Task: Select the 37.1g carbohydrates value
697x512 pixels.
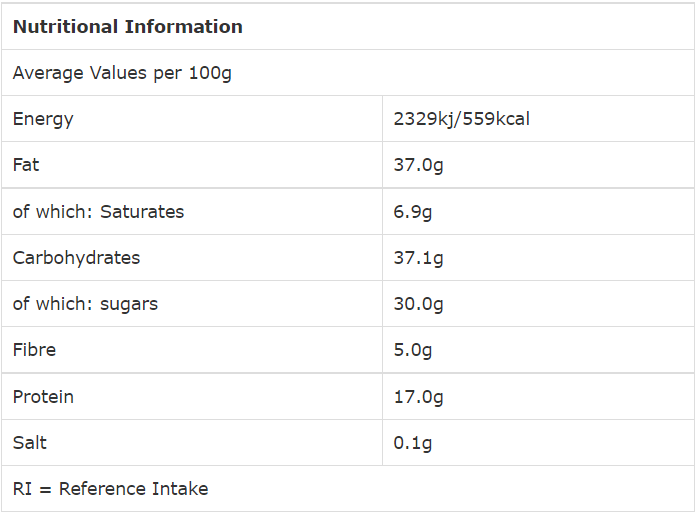Action: tap(418, 258)
